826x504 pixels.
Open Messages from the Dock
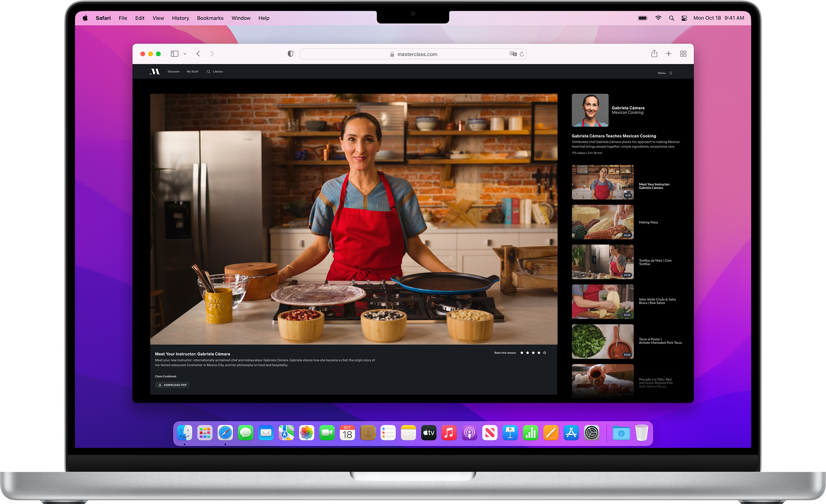click(246, 433)
